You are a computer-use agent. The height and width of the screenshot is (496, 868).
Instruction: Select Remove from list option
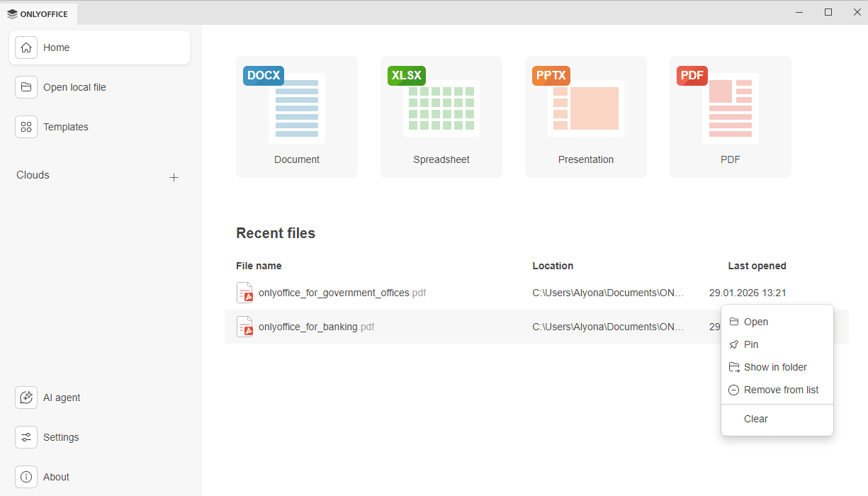[x=780, y=390]
